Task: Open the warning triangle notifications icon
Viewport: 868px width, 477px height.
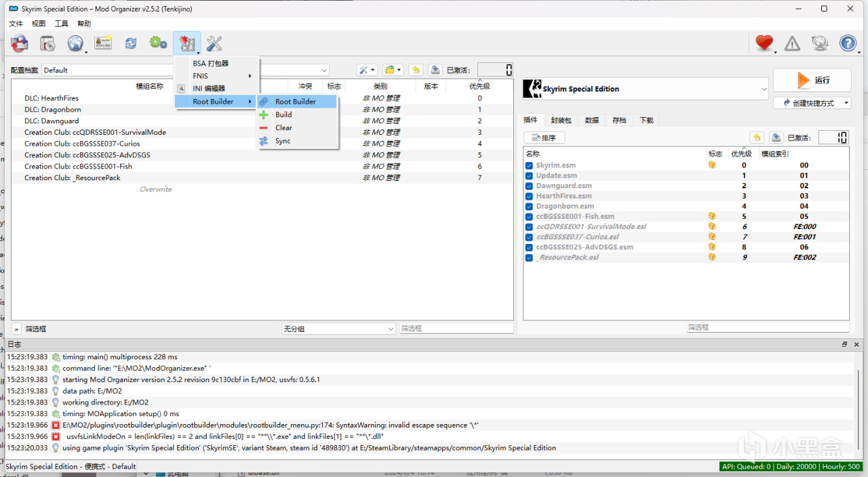Action: pos(792,43)
